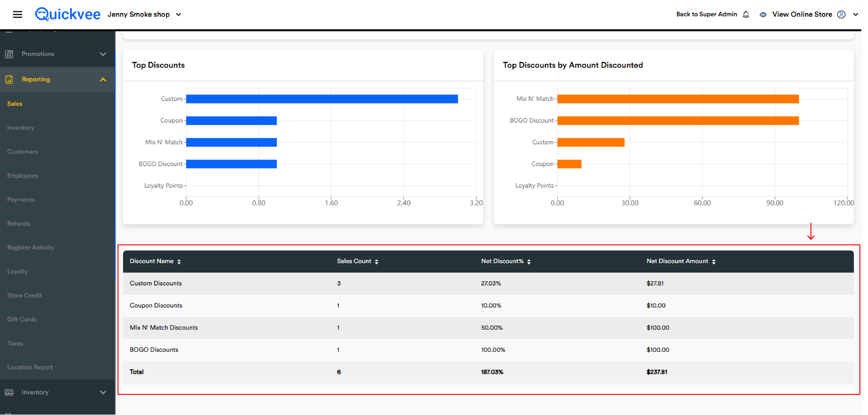Click Back to Super Admin link
Viewport: 868px width, 415px height.
[706, 14]
